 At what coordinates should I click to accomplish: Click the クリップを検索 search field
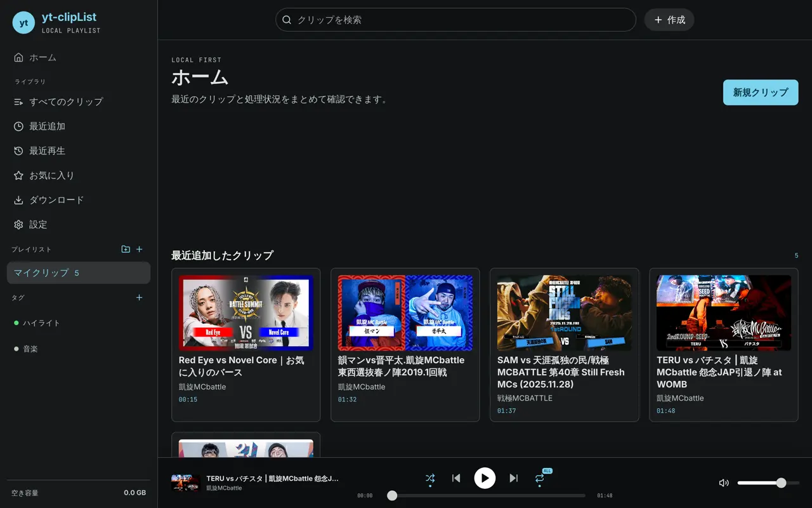pyautogui.click(x=455, y=20)
